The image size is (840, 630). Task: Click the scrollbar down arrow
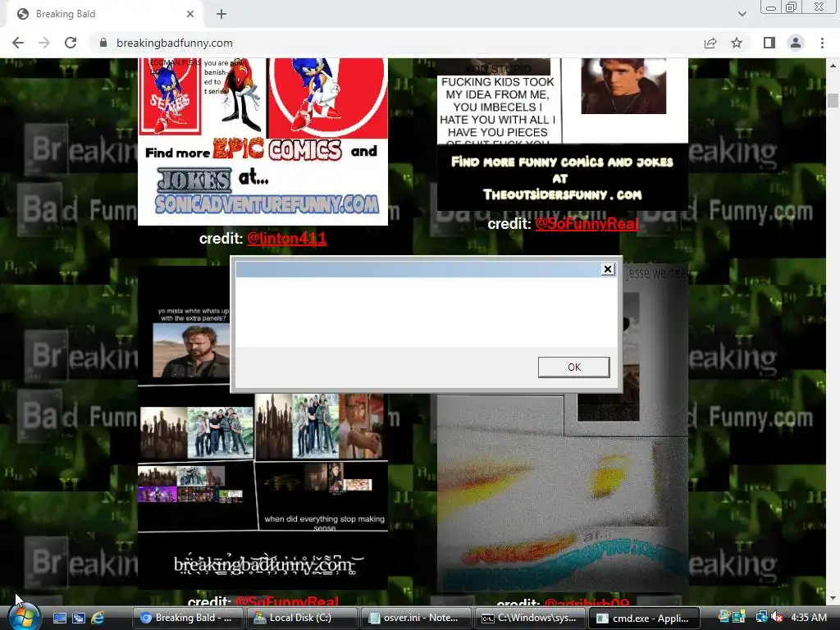833,598
